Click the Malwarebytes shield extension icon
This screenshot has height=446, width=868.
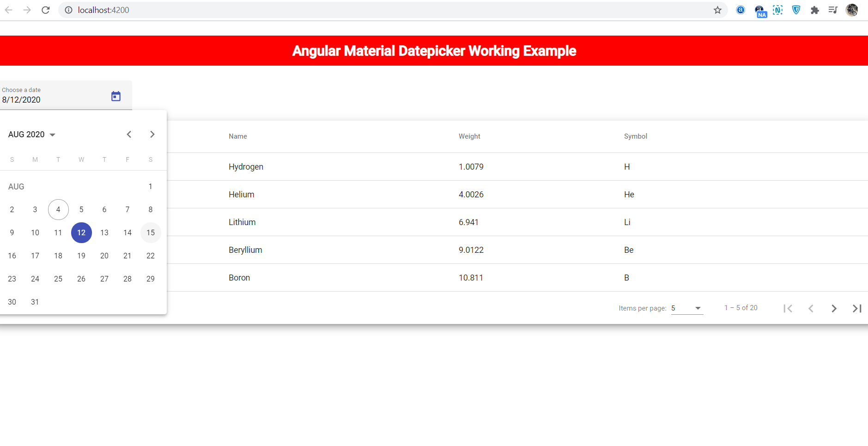796,10
